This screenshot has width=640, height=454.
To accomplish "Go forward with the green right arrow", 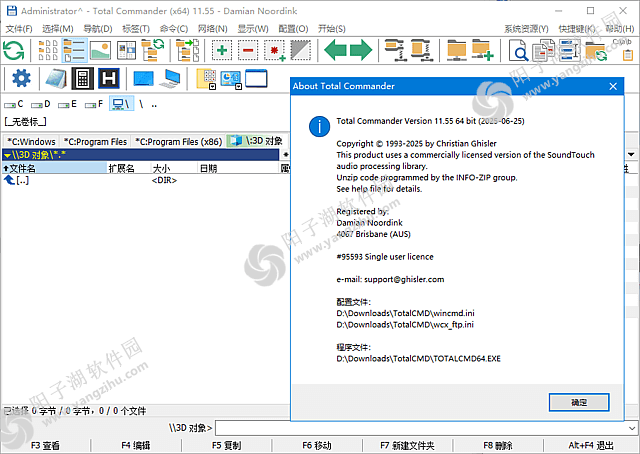I will (361, 50).
